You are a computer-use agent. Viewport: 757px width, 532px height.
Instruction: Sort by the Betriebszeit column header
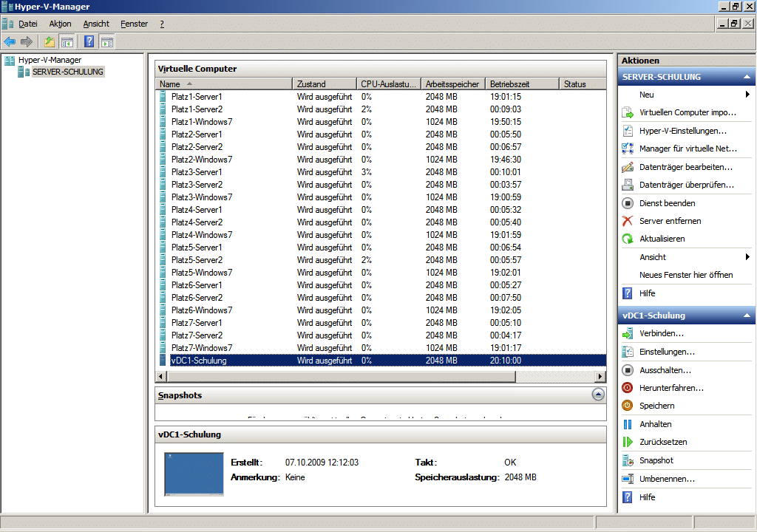[x=522, y=84]
